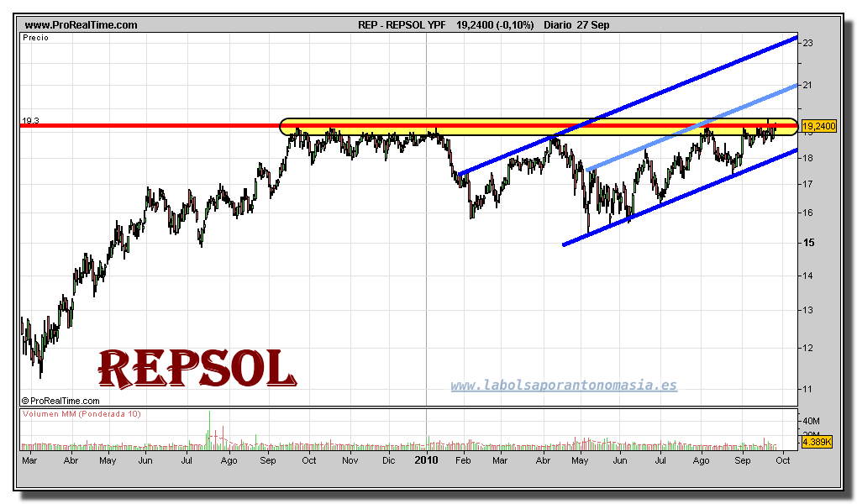Screen dimensions: 857x504
Task: Click the bold 15 price axis value
Action: 808,243
